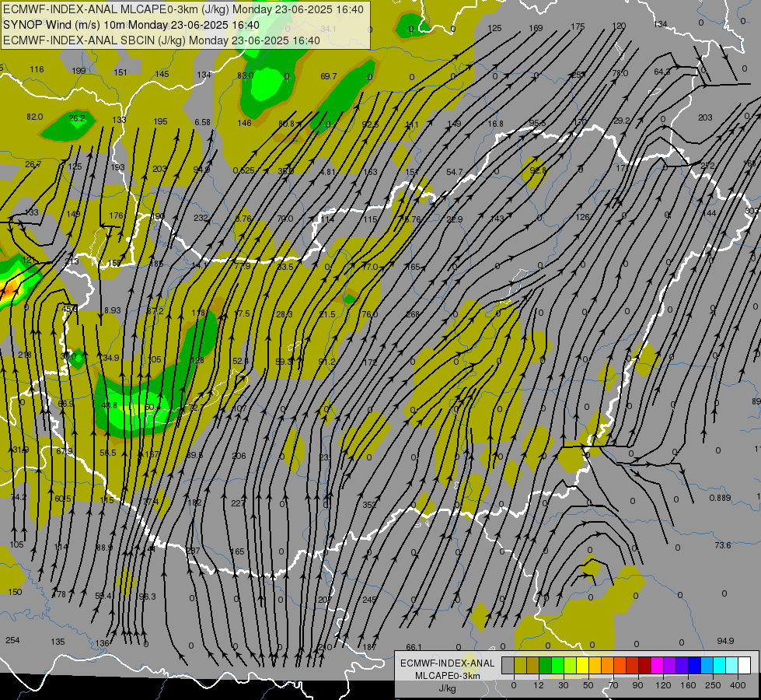
Task: Click the map value 0.525
Action: coord(243,170)
